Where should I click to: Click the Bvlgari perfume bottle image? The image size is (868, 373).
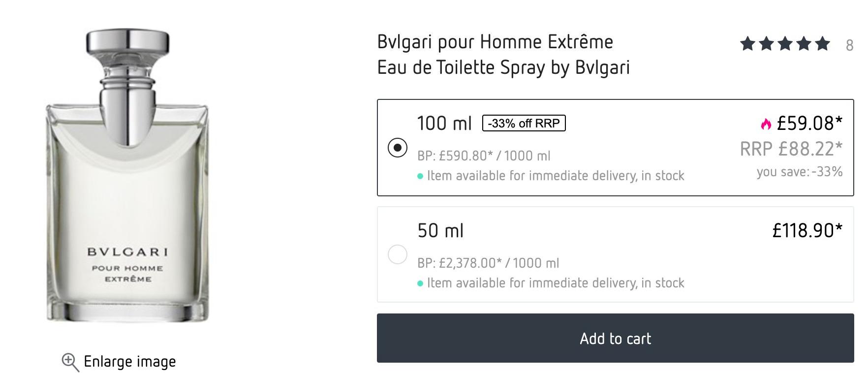pyautogui.click(x=127, y=176)
